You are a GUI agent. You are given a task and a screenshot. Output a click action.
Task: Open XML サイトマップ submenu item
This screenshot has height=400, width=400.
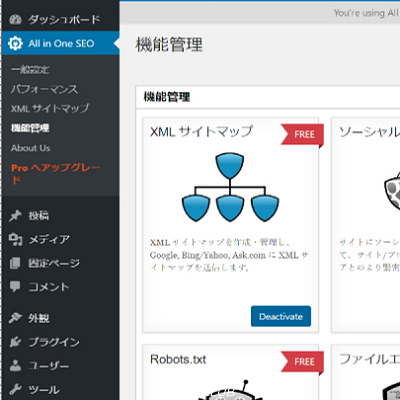coord(50,108)
